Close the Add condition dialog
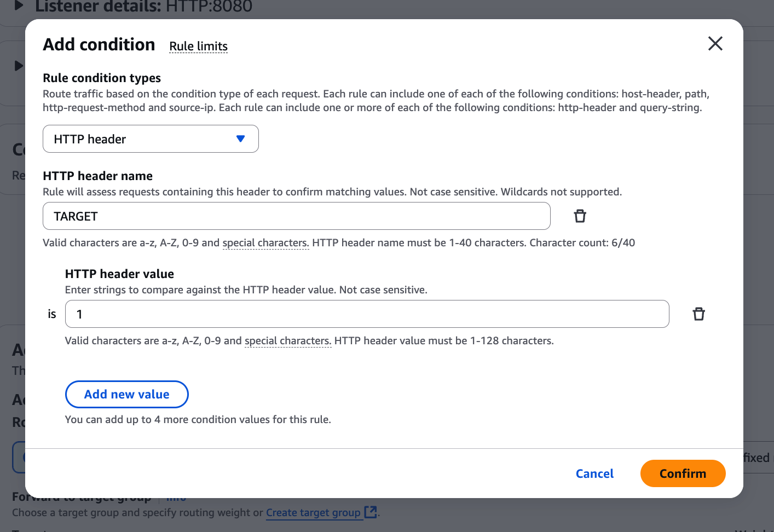This screenshot has width=774, height=532. (x=715, y=44)
